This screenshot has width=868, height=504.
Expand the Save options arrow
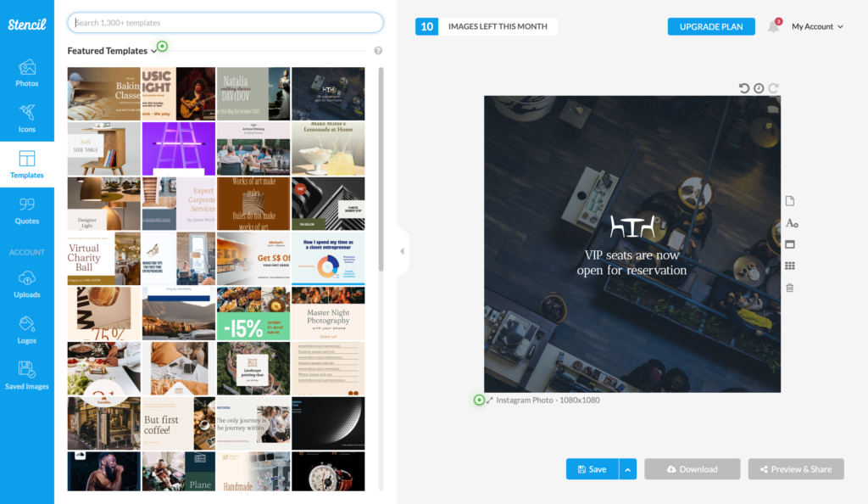[628, 469]
